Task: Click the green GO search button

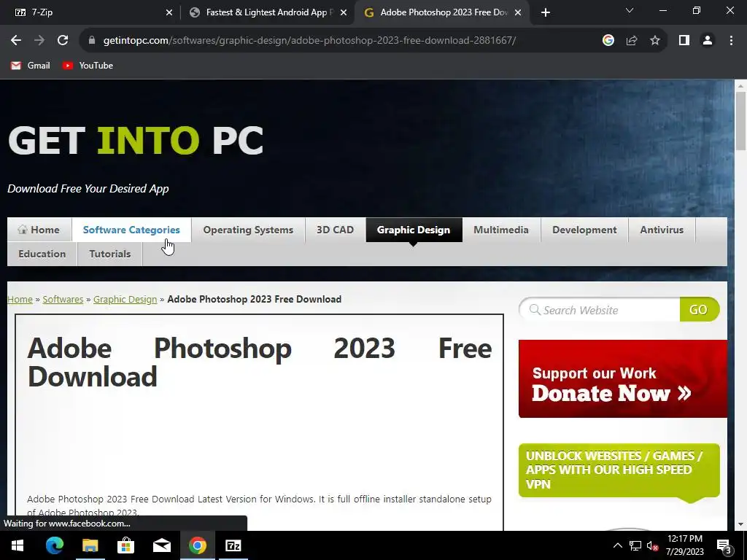Action: (699, 309)
